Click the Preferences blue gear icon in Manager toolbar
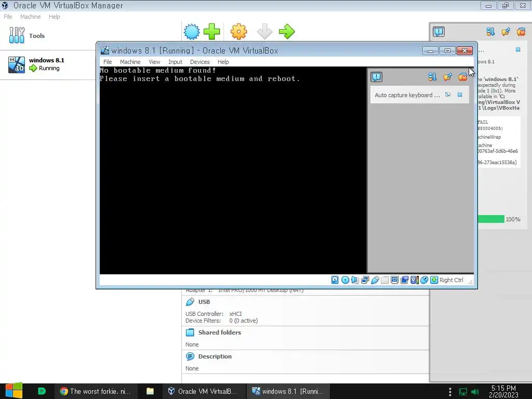This screenshot has width=532, height=399. pos(192,32)
